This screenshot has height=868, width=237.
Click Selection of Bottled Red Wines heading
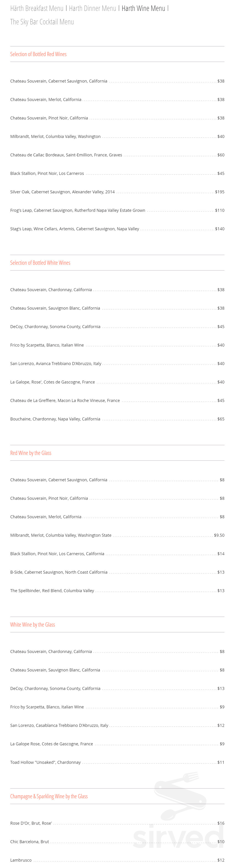coord(38,54)
